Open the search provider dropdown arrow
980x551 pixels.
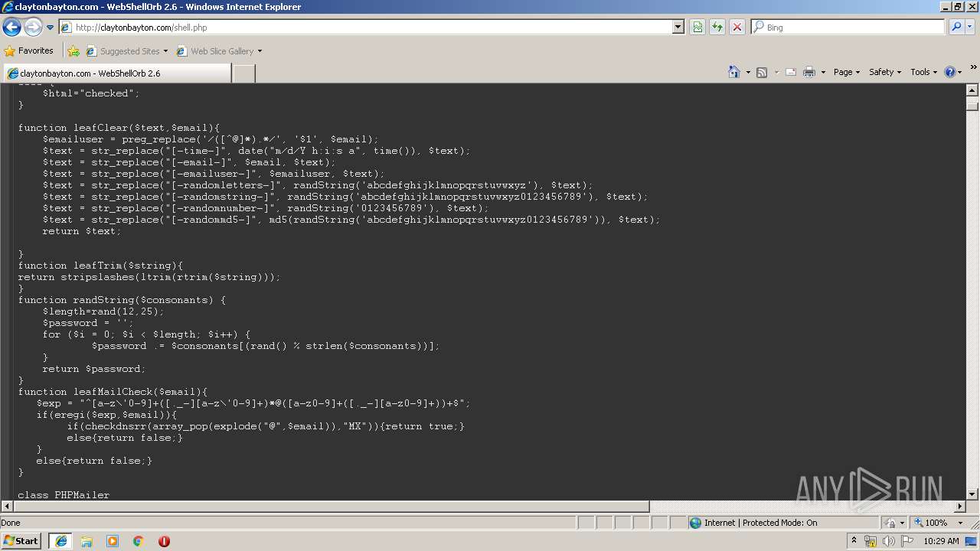pyautogui.click(x=970, y=27)
